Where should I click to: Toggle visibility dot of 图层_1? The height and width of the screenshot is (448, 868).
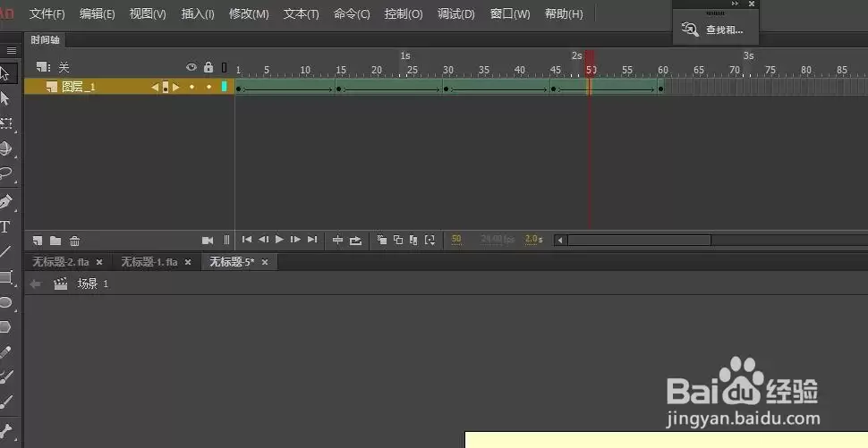pos(191,87)
